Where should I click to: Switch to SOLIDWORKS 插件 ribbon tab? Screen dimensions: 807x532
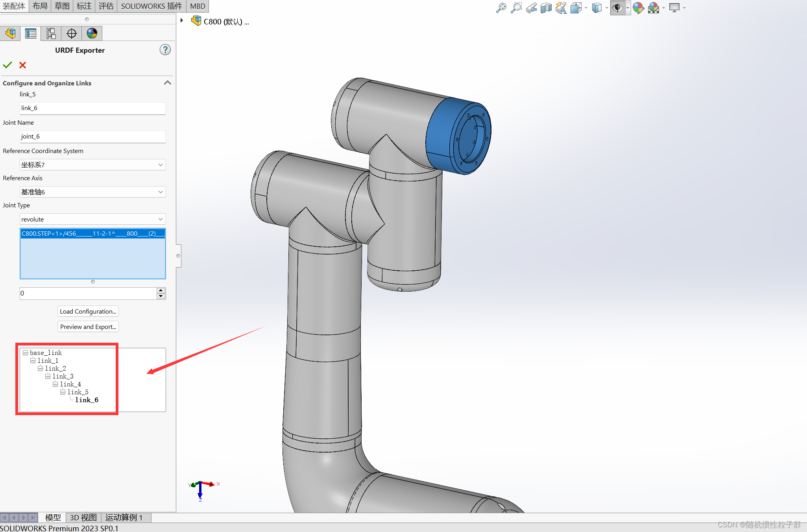coord(151,6)
